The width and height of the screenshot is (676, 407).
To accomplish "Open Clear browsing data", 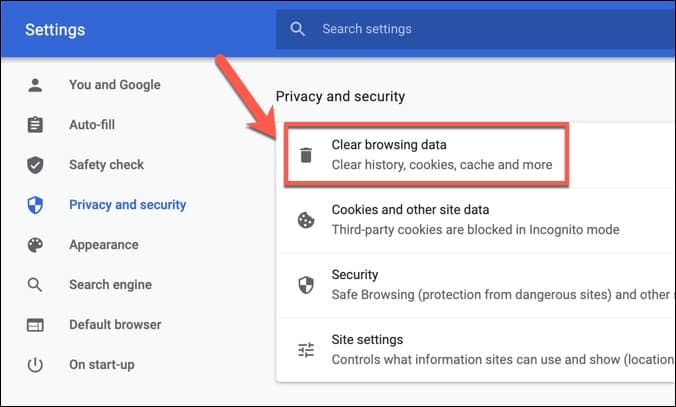I will pyautogui.click(x=440, y=155).
